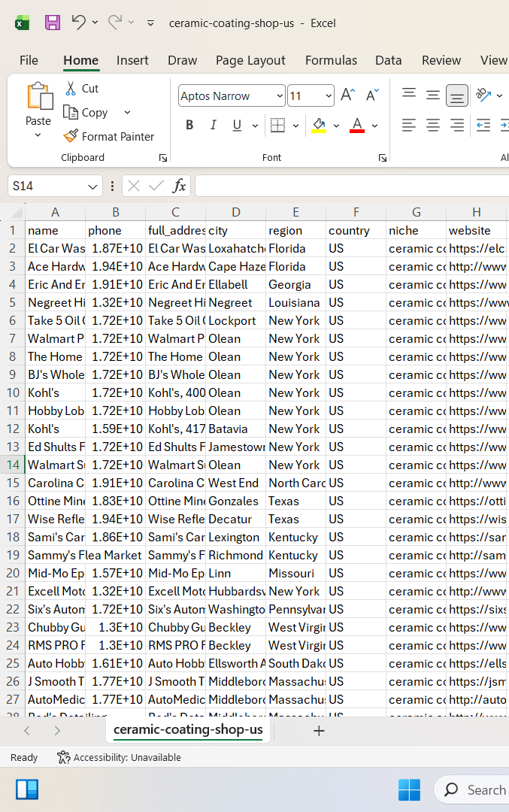
Task: Select row 14 header
Action: [x=13, y=465]
